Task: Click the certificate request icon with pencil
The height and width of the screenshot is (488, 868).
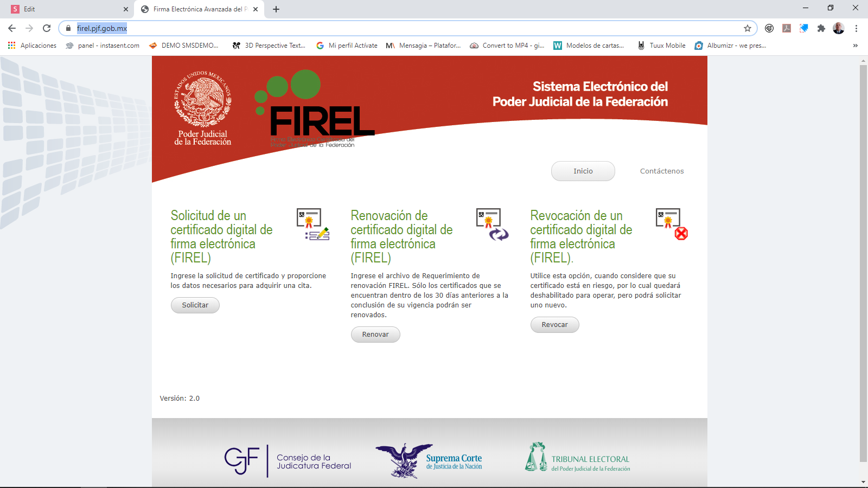Action: [313, 224]
